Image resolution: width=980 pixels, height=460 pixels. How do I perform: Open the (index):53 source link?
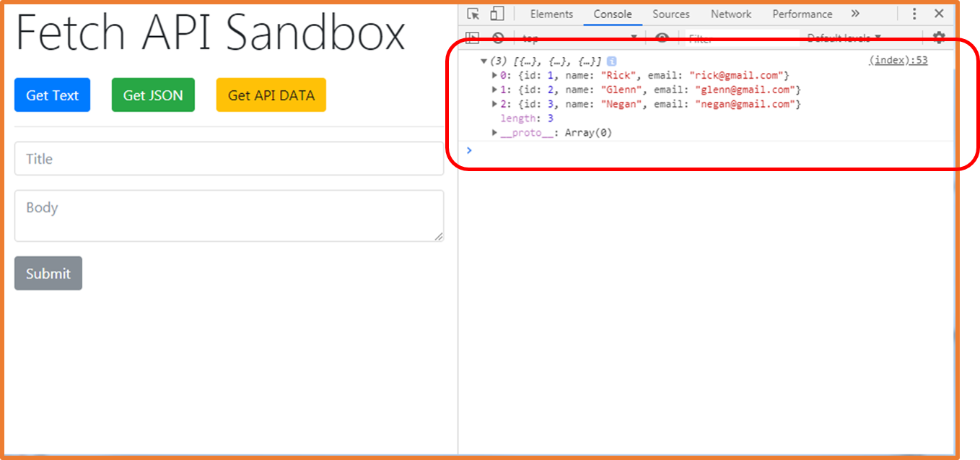click(x=898, y=61)
